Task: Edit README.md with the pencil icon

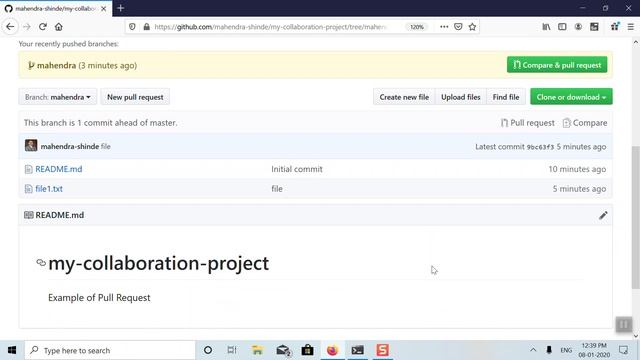Action: [603, 215]
